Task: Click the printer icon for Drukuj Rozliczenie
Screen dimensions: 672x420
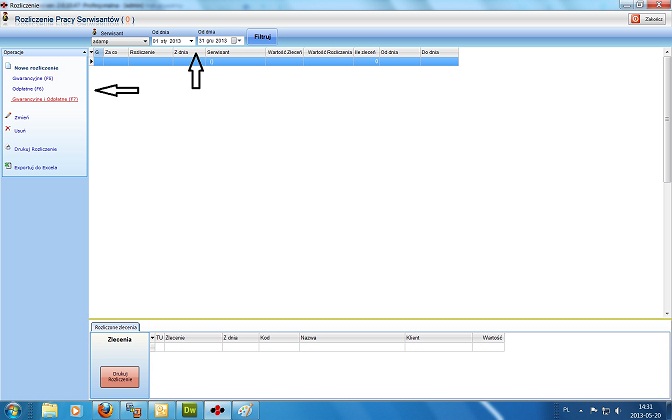Action: click(x=8, y=148)
